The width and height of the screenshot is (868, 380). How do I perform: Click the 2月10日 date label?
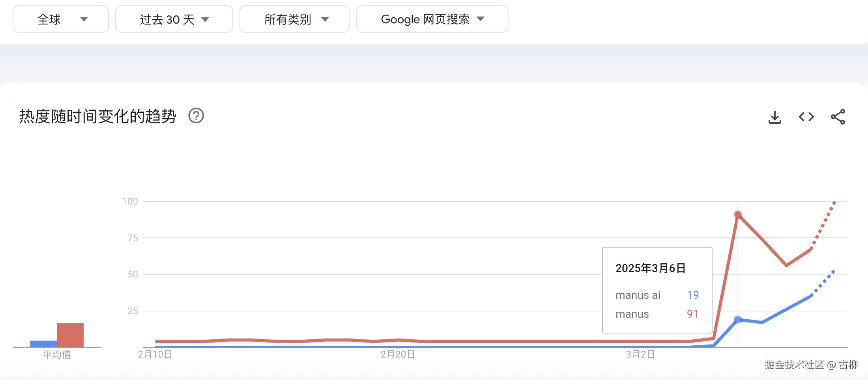click(155, 354)
